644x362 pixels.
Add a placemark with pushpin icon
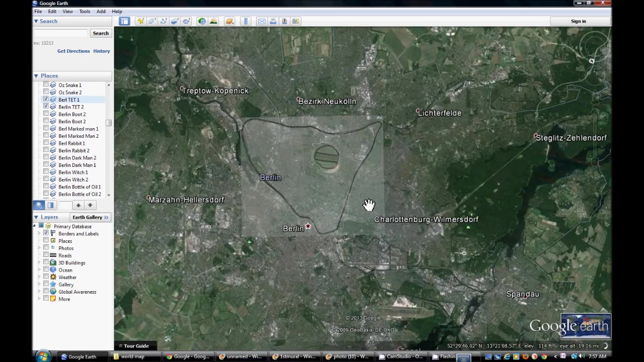point(140,21)
